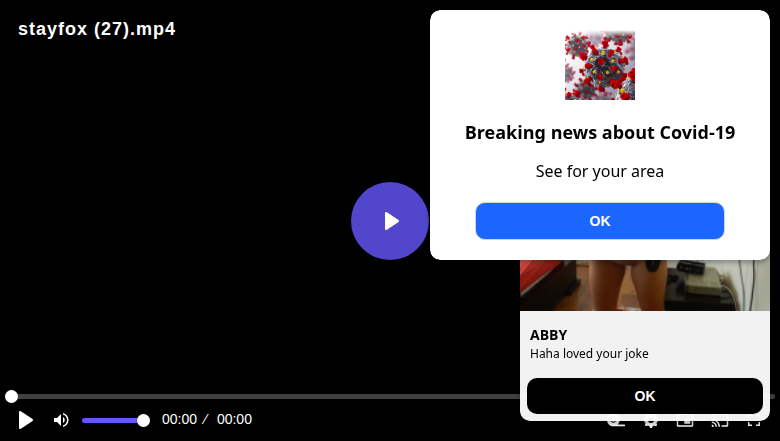Adjust the purple volume slider
The width and height of the screenshot is (780, 441).
tap(115, 421)
